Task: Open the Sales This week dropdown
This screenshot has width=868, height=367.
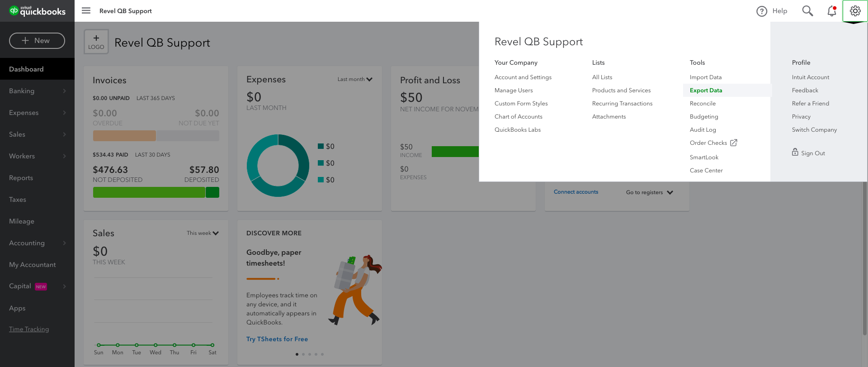Action: [203, 233]
